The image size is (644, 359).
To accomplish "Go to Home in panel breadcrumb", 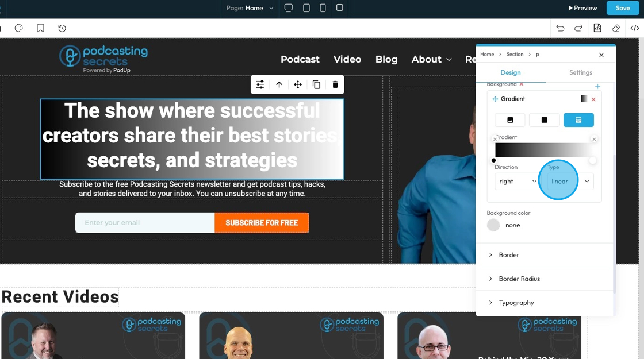I will (x=487, y=54).
